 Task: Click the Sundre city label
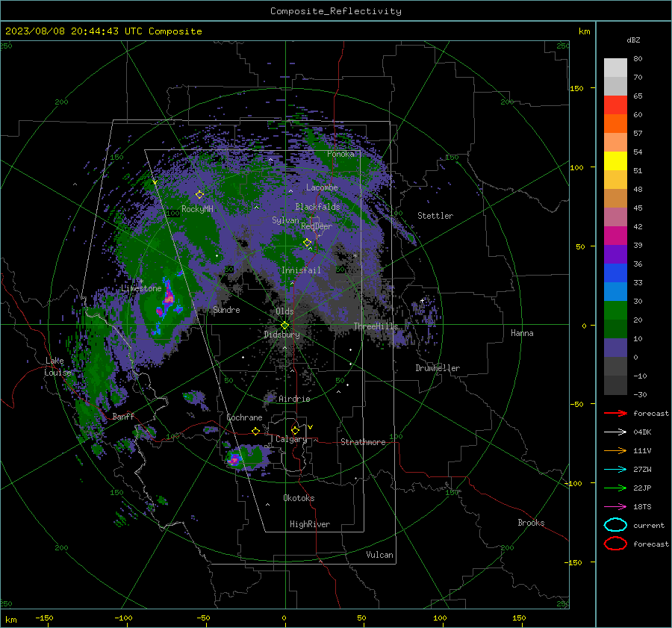point(226,309)
